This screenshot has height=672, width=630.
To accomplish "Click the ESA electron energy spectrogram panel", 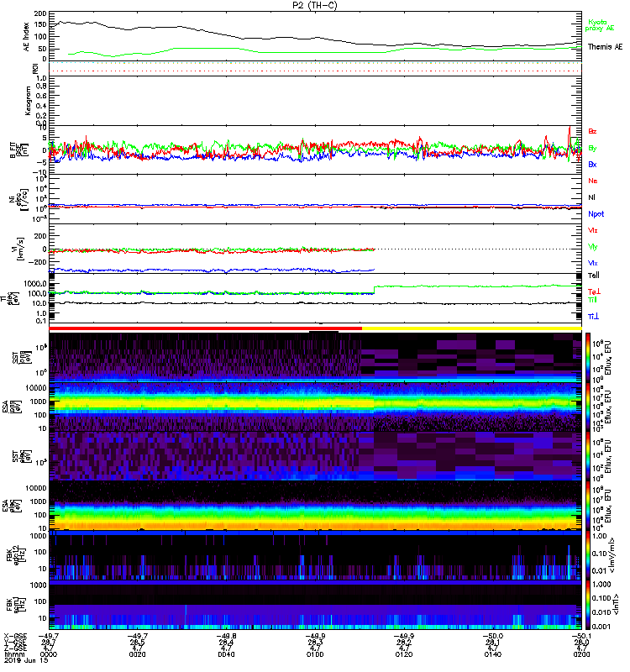I will pyautogui.click(x=315, y=505).
